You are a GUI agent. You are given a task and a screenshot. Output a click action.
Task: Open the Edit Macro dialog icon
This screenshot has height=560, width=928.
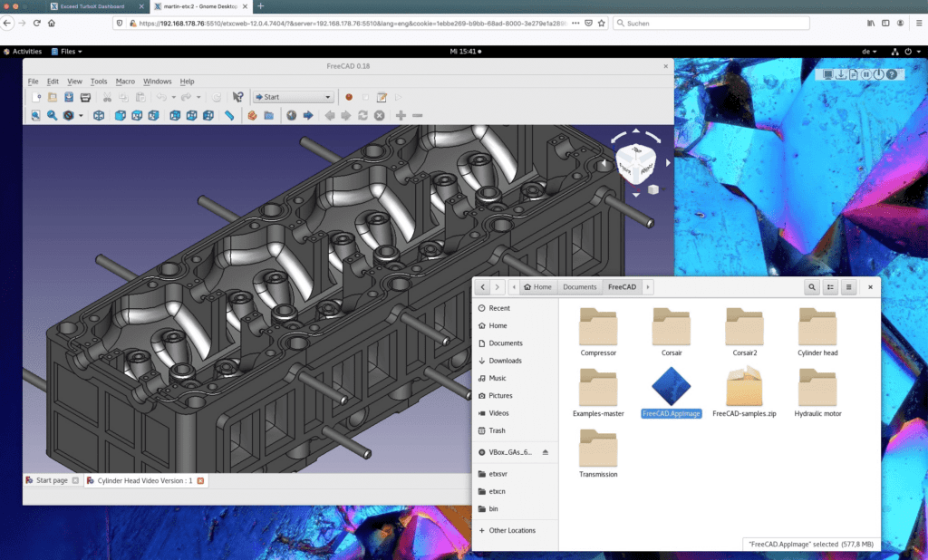coord(381,96)
